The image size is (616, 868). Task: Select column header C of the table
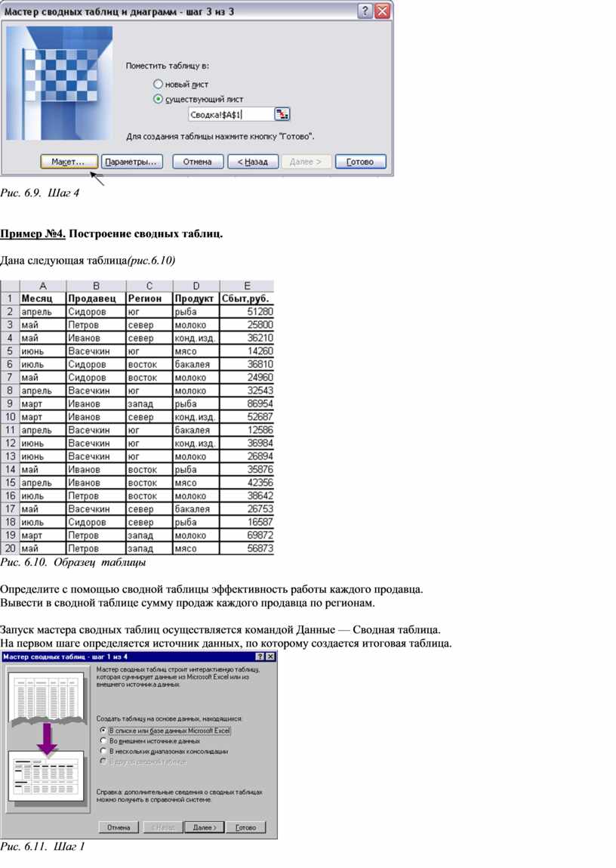pyautogui.click(x=149, y=286)
